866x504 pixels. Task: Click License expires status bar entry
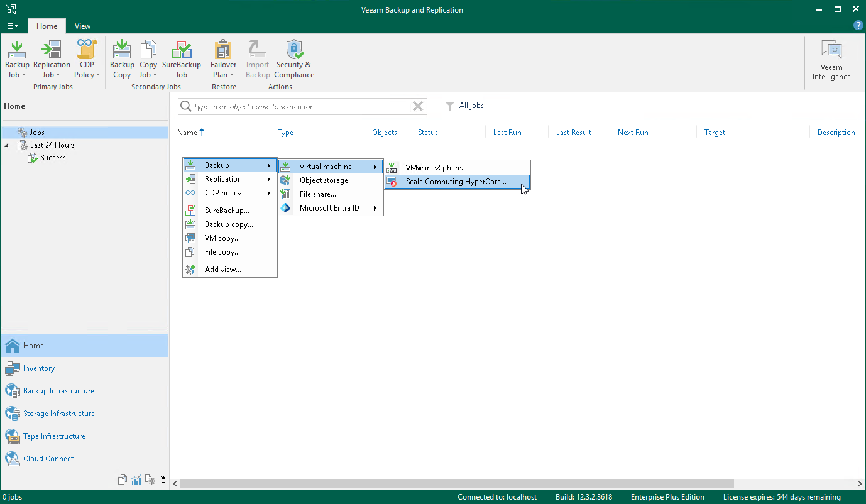click(782, 497)
